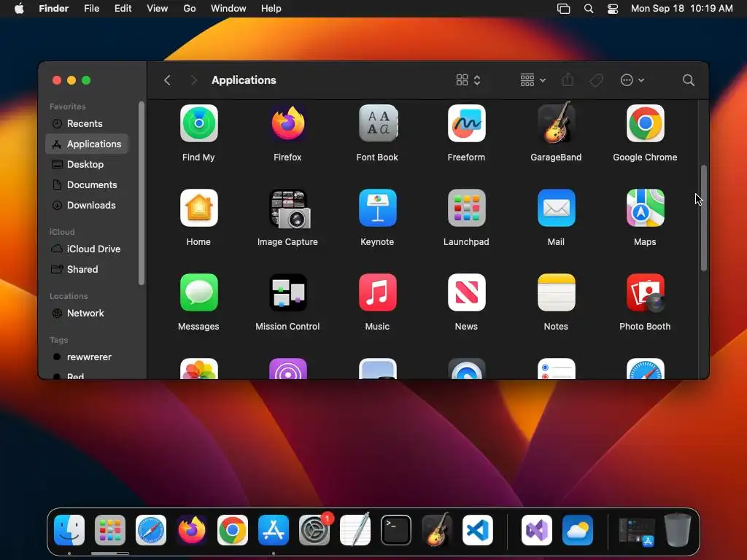Select Downloads in the sidebar

87,205
